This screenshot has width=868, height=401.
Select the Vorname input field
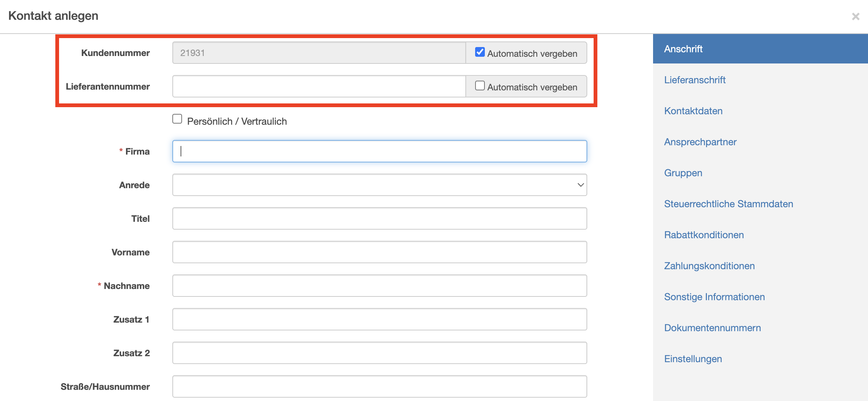[379, 252]
